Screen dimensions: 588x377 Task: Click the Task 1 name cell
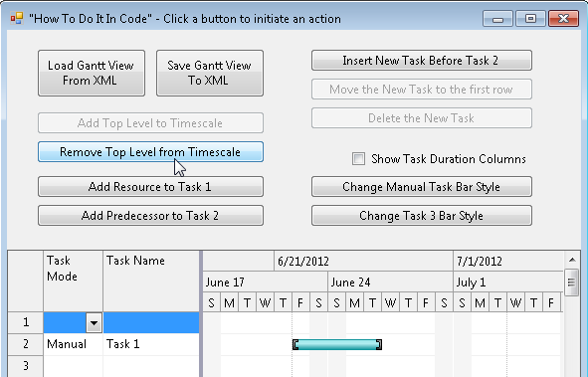(151, 344)
